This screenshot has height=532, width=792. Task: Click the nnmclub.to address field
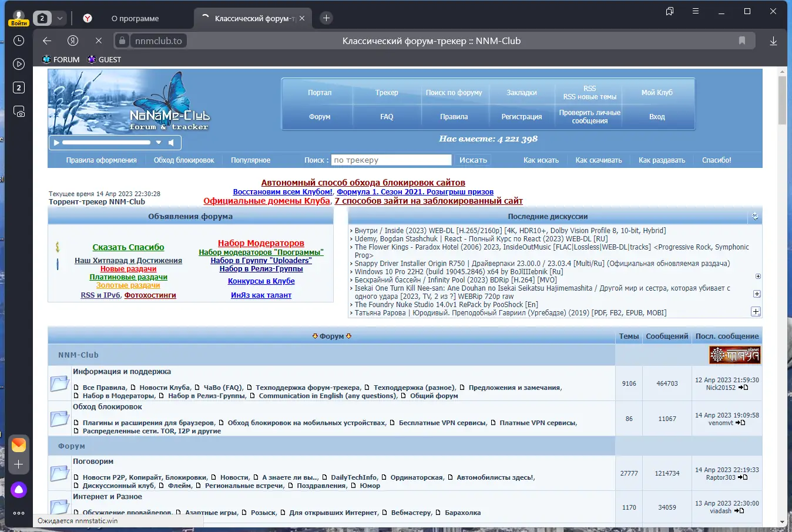coord(159,41)
